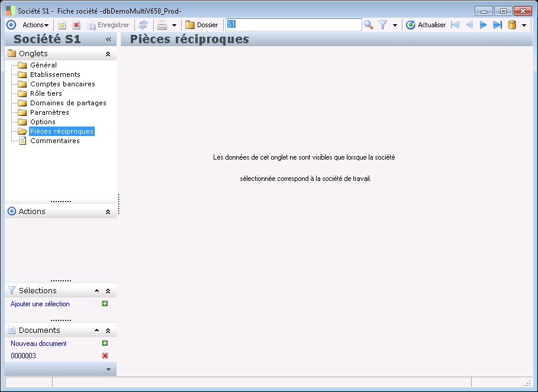The width and height of the screenshot is (538, 392).
Task: Collapse the Actions panel section
Action: [x=108, y=212]
